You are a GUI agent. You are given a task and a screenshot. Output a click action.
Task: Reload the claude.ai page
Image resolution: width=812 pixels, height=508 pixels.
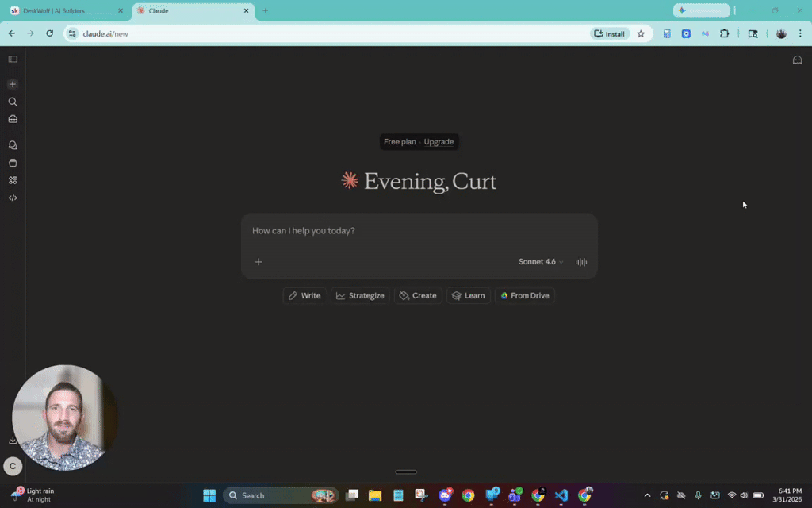click(x=50, y=33)
